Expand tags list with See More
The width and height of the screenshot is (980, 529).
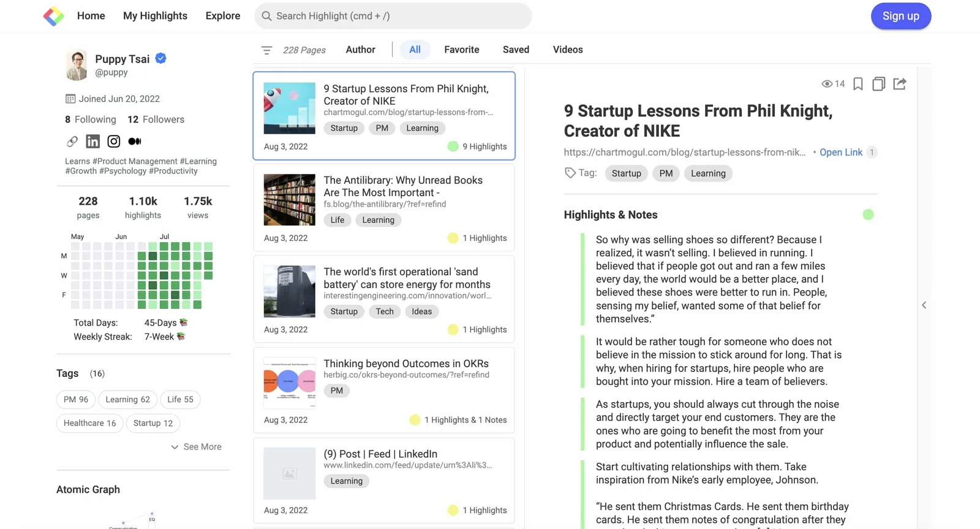pyautogui.click(x=196, y=447)
